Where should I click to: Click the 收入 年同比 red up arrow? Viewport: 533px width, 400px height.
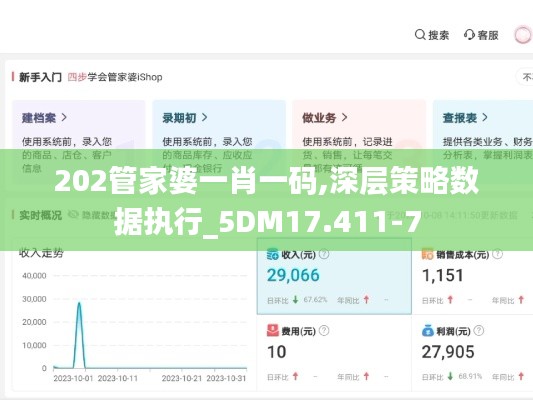[366, 300]
